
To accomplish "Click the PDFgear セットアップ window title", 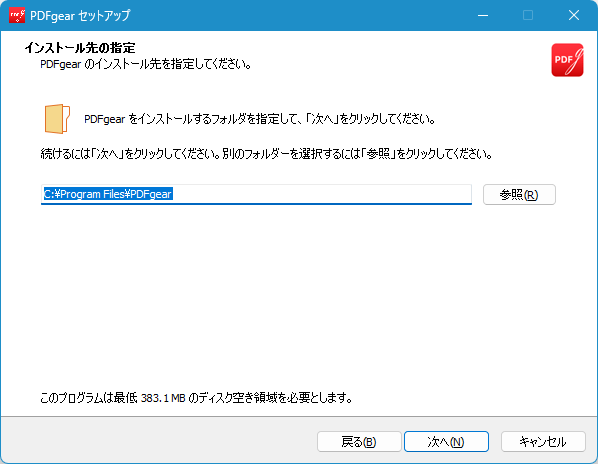I will 80,16.
